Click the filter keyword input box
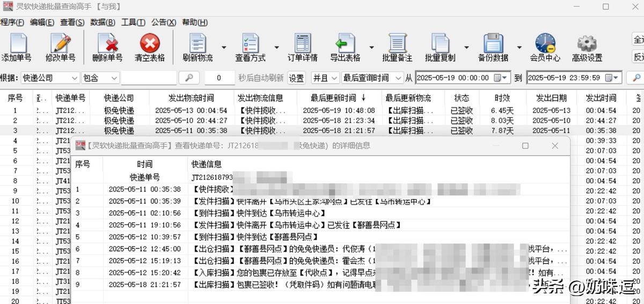644x304 pixels. pyautogui.click(x=149, y=78)
